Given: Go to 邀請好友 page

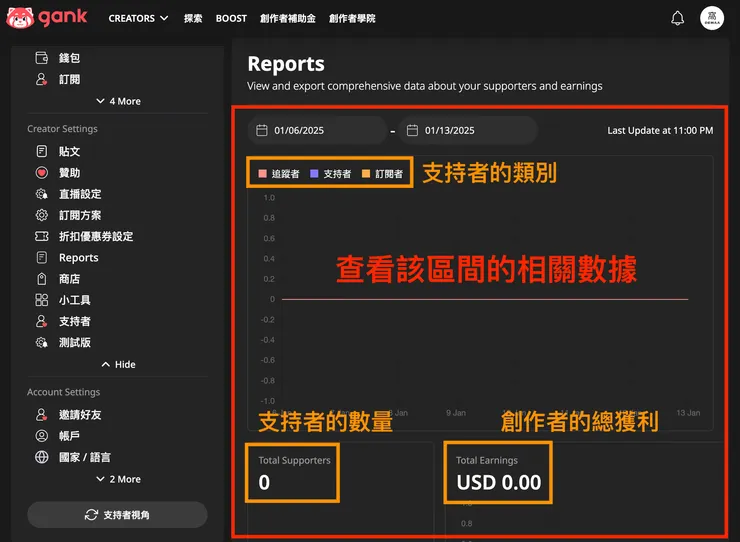Looking at the screenshot, I should (80, 415).
